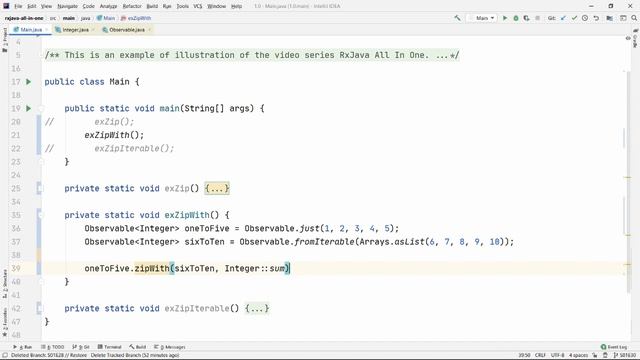The image size is (640, 360).
Task: Open the Navigate menu
Action: 67,6
